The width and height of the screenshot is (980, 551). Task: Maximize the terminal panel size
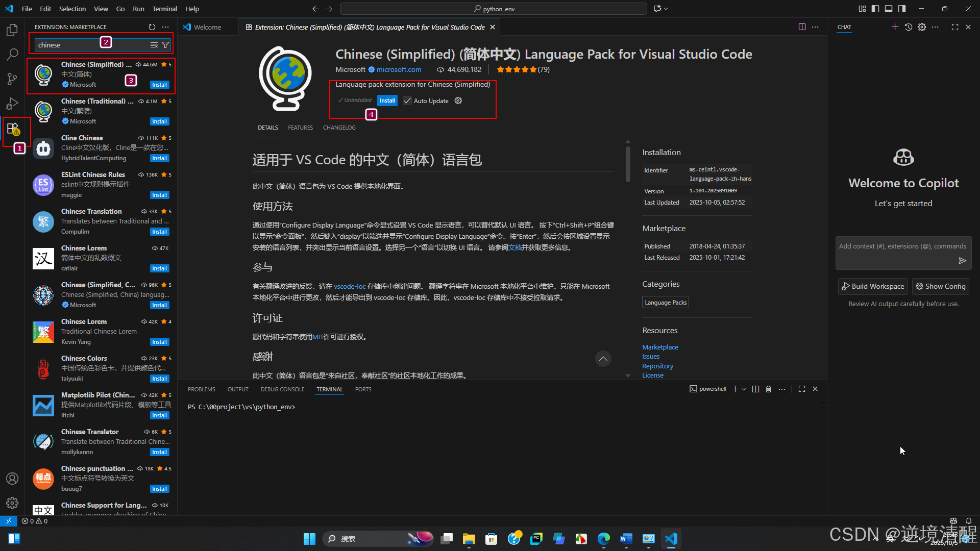[x=802, y=389]
